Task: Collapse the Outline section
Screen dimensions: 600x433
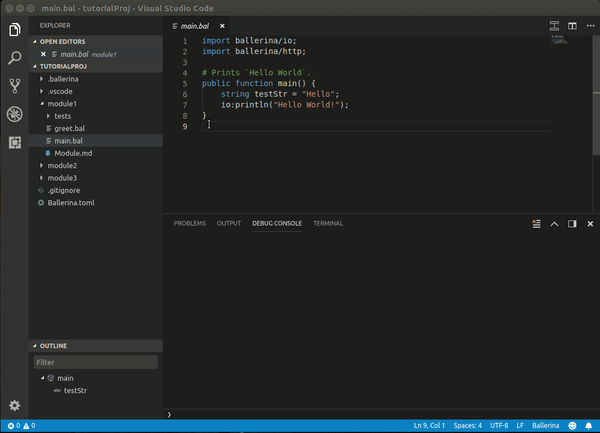Action: click(x=35, y=346)
